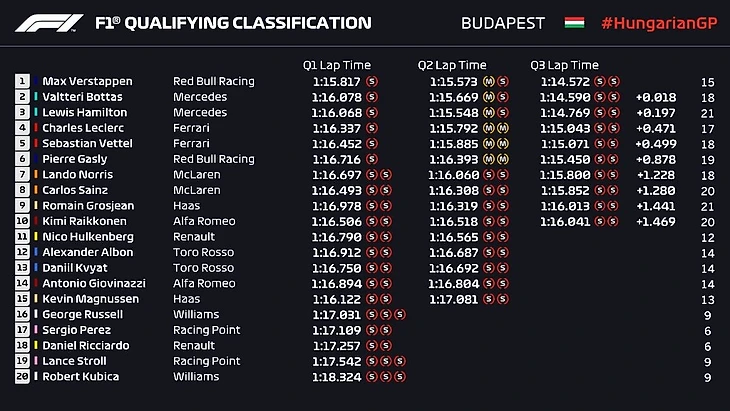Click Ferrari team color bar beside Leclerc
Screen dimensions: 730x411
coord(37,128)
